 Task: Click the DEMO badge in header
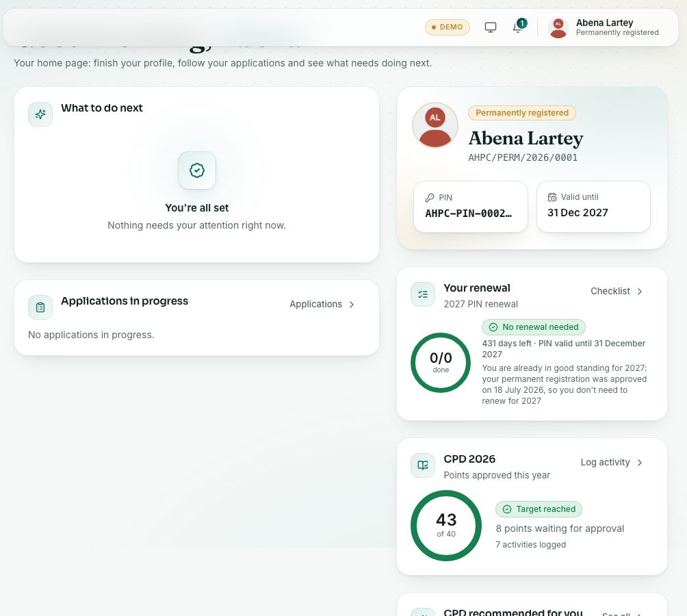point(448,27)
